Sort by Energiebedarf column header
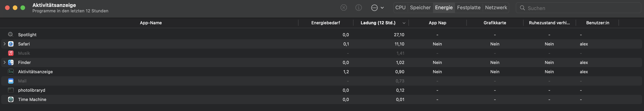The height and width of the screenshot is (111, 644). [x=325, y=23]
